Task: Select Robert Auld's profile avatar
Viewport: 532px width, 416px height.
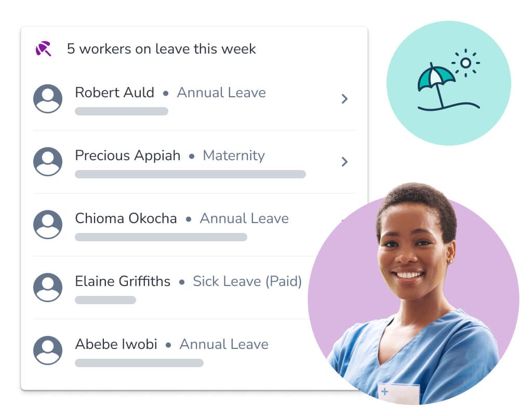Action: pos(47,98)
